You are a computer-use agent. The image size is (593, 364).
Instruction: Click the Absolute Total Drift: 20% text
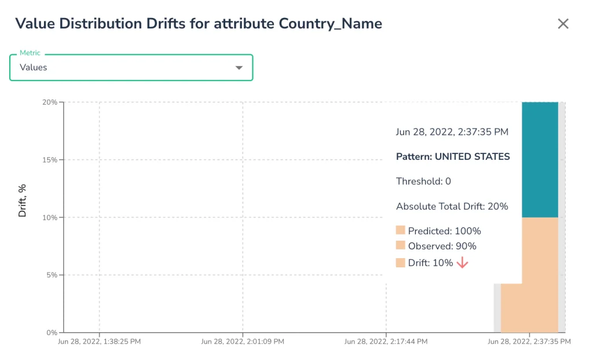(x=452, y=206)
